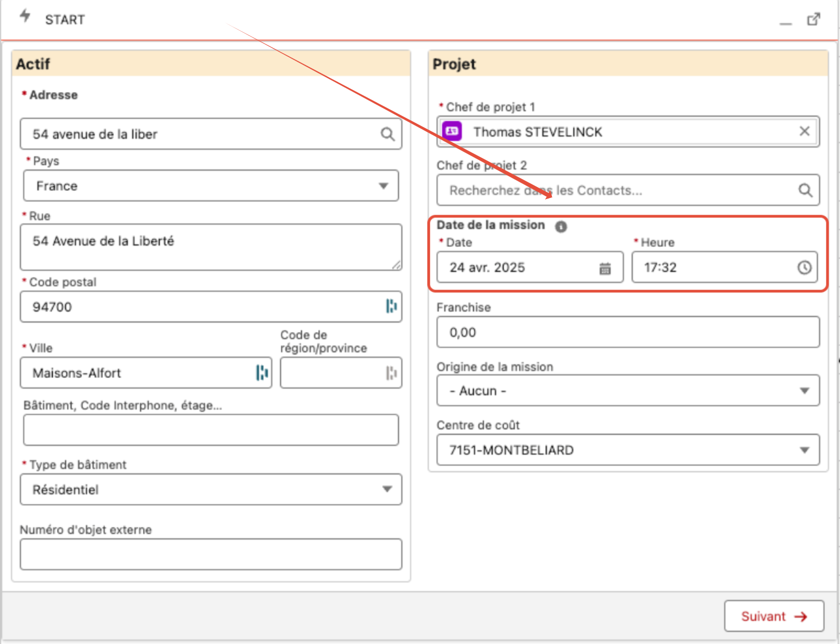The height and width of the screenshot is (644, 840).
Task: Minimize the START panel
Action: [x=786, y=23]
